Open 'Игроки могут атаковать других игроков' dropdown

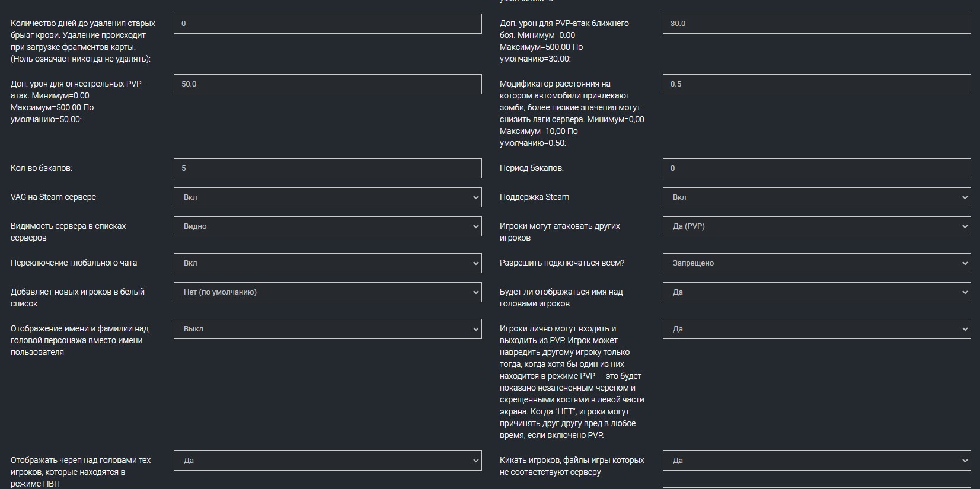816,226
